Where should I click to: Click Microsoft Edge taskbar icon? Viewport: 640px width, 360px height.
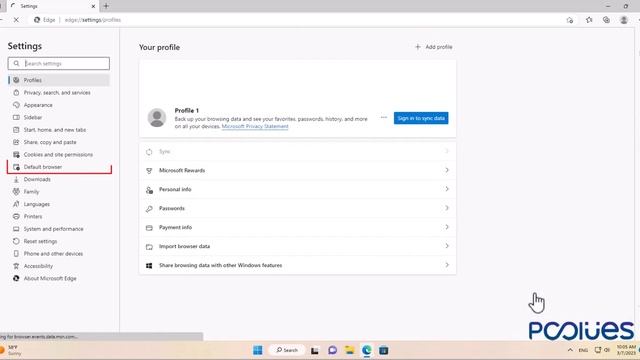[x=367, y=350]
